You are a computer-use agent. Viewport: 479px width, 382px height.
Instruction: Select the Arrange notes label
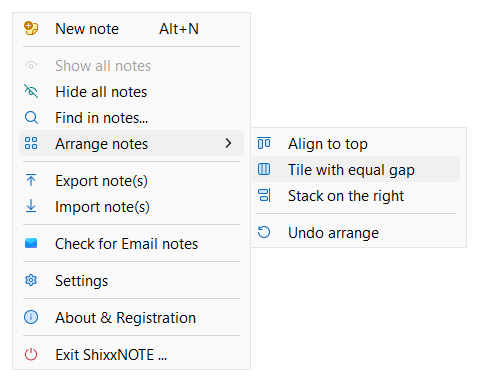(x=101, y=144)
